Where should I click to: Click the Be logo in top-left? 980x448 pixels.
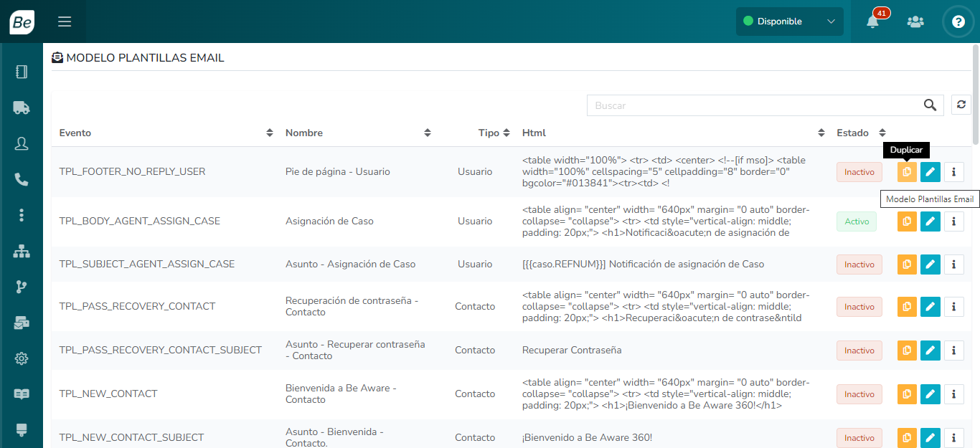[22, 22]
